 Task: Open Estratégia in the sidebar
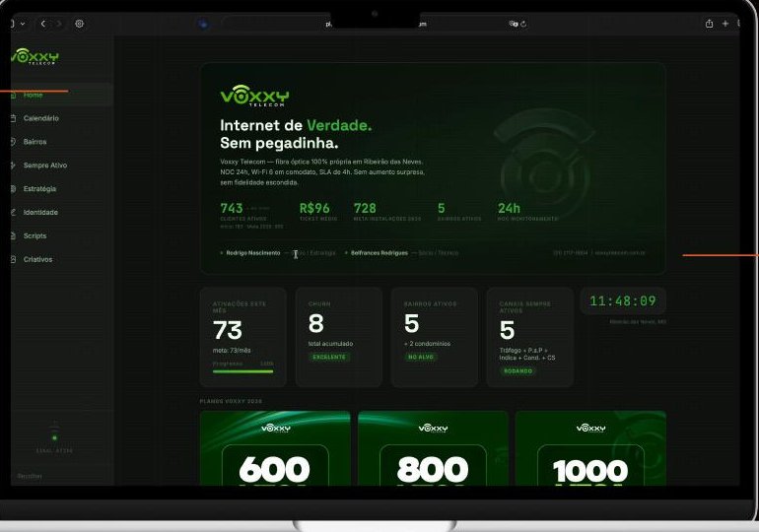pos(62,188)
